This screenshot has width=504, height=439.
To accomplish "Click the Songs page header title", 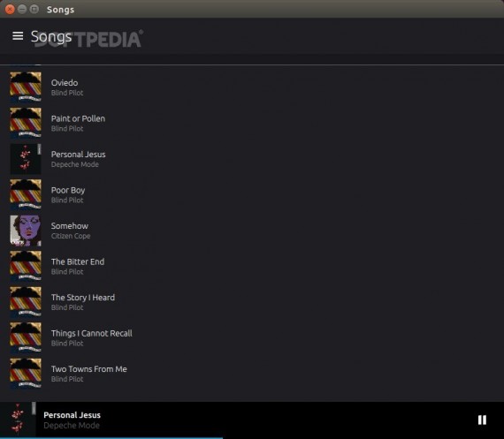I will [x=51, y=37].
